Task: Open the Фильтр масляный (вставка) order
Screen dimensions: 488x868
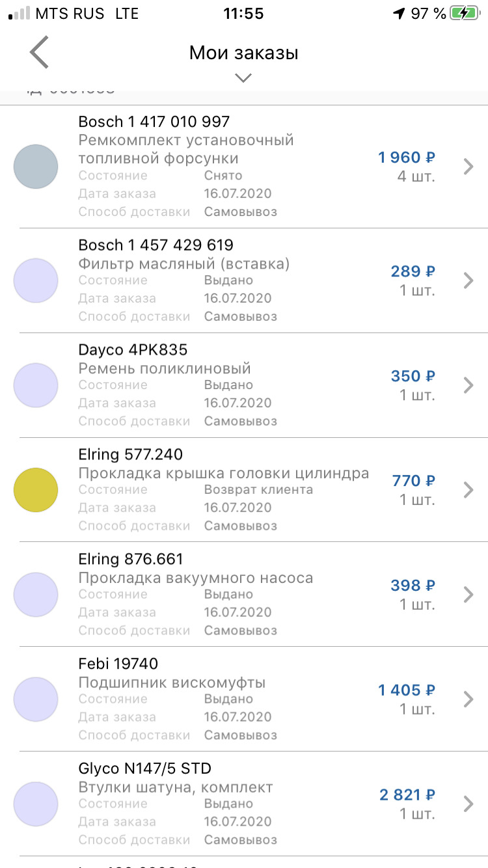Action: (184, 264)
